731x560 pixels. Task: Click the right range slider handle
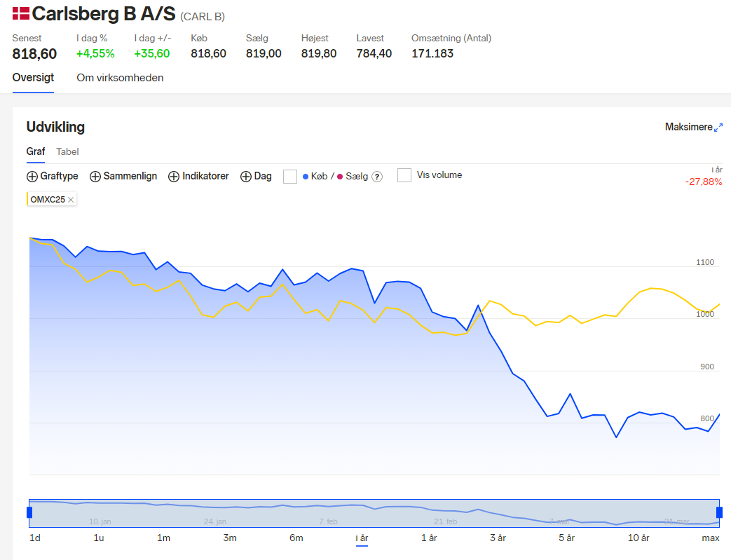point(719,513)
